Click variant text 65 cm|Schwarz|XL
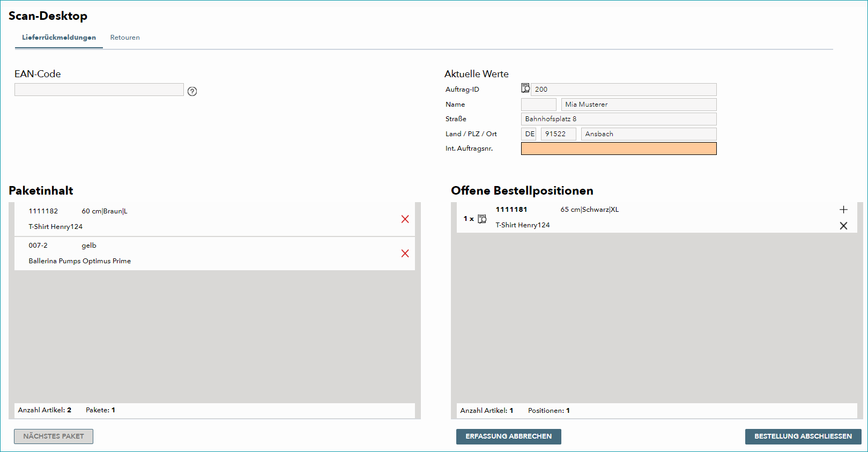Image resolution: width=868 pixels, height=452 pixels. (590, 210)
